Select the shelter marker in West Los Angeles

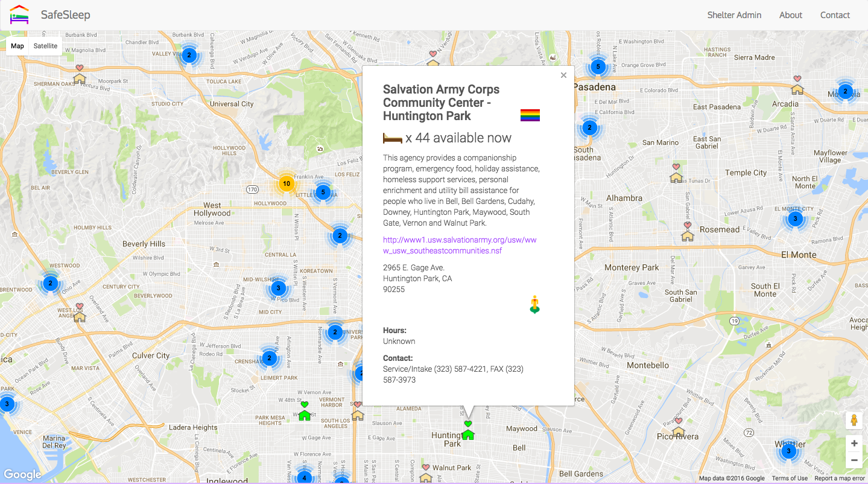pos(79,313)
